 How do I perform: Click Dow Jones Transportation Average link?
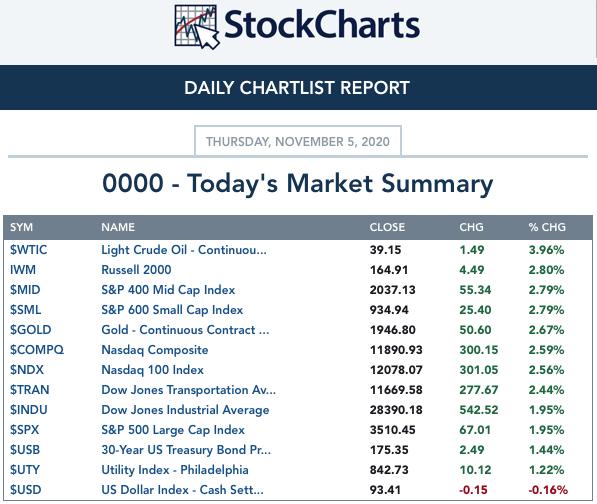188,390
